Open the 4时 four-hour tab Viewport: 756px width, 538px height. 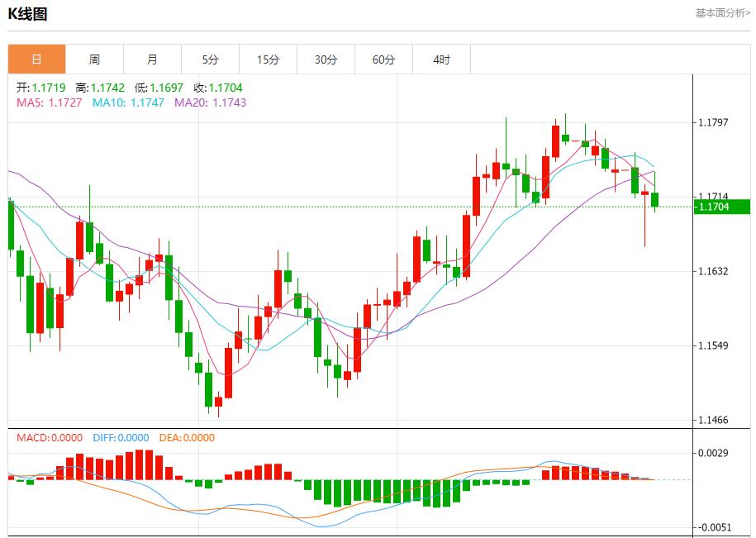[x=441, y=60]
